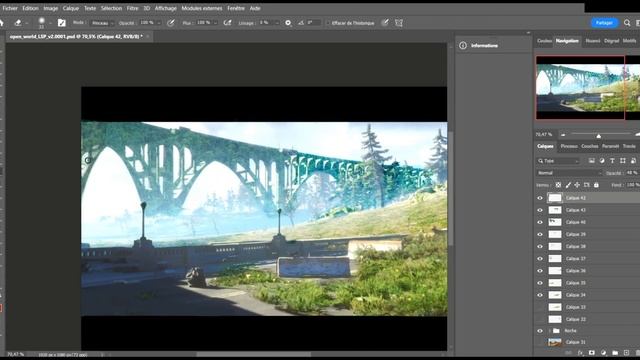640x360 pixels.
Task: Expand the Opacité slider arrow in options bar
Action: [159, 23]
